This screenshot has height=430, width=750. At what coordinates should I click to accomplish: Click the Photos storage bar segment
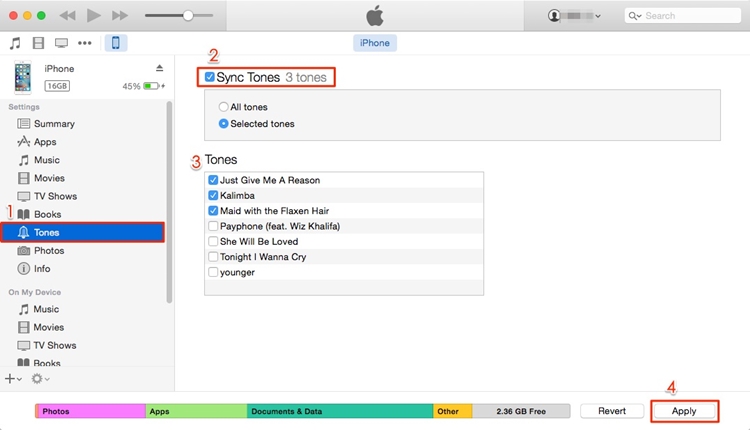pos(91,411)
